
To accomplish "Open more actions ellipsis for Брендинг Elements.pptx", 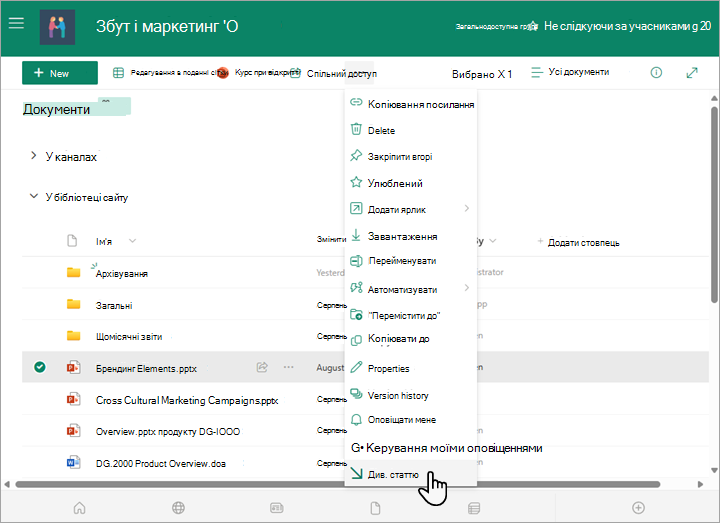I will pos(288,367).
